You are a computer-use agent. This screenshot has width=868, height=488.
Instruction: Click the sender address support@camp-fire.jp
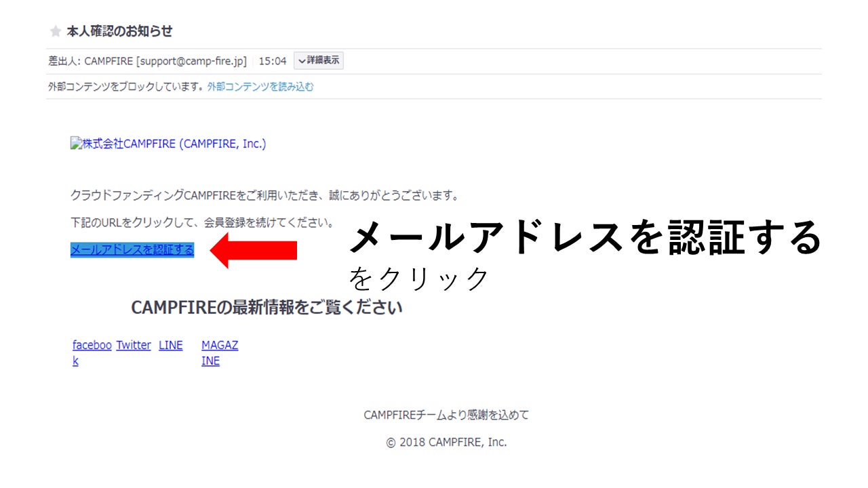191,61
